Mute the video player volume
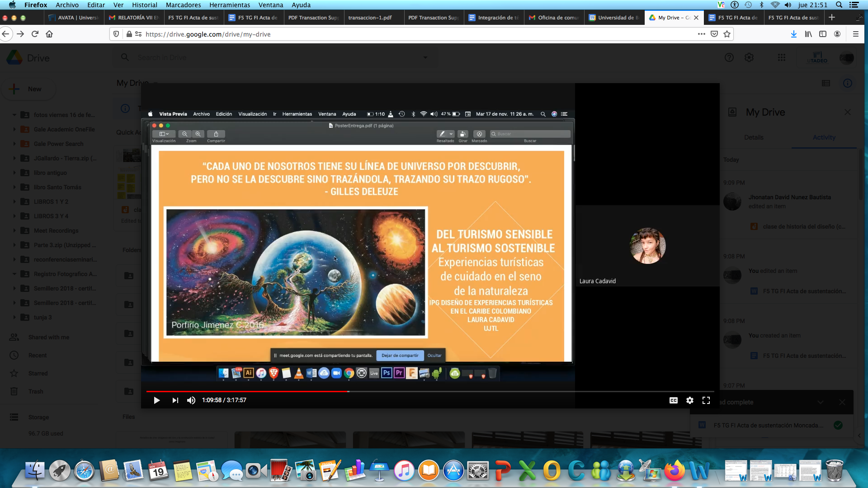The width and height of the screenshot is (868, 488). 191,400
